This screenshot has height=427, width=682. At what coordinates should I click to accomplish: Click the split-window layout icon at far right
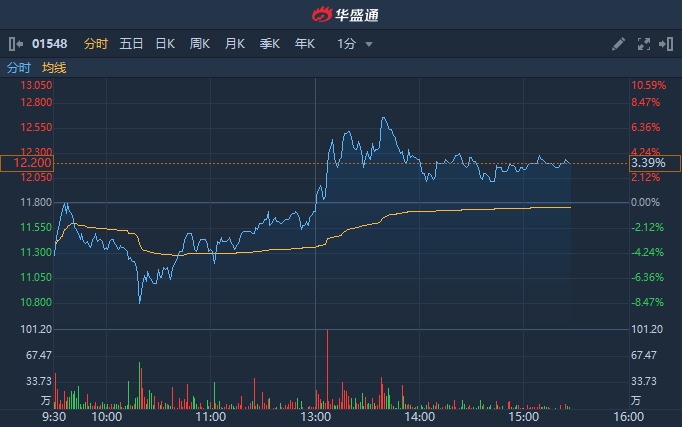(665, 44)
